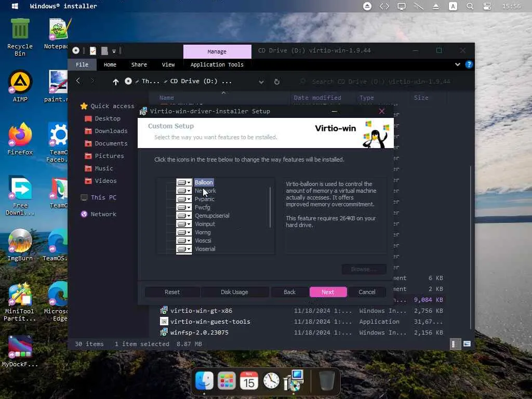532x399 pixels.
Task: Open Finder in the dock
Action: click(x=204, y=381)
